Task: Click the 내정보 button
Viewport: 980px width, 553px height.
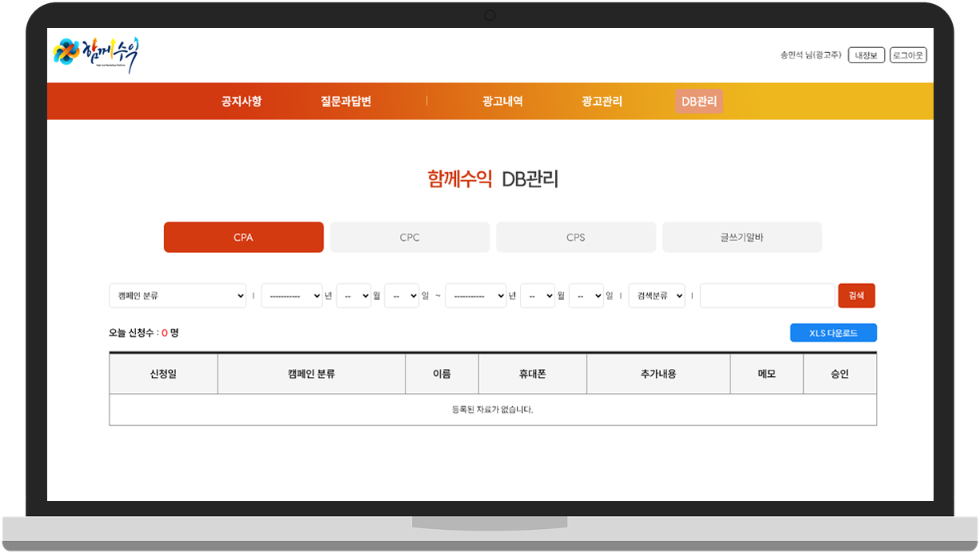Action: point(866,55)
